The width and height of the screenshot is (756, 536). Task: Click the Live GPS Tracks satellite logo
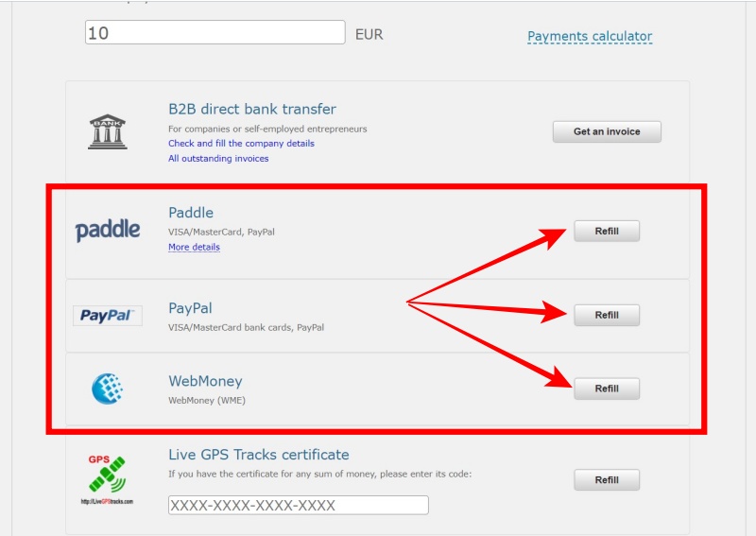(107, 479)
